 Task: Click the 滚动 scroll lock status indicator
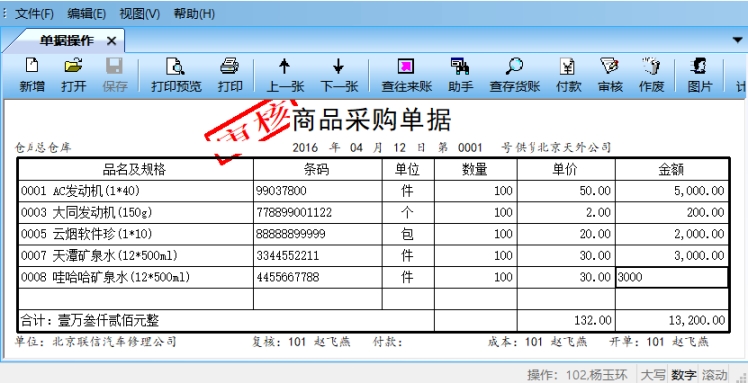click(x=715, y=375)
